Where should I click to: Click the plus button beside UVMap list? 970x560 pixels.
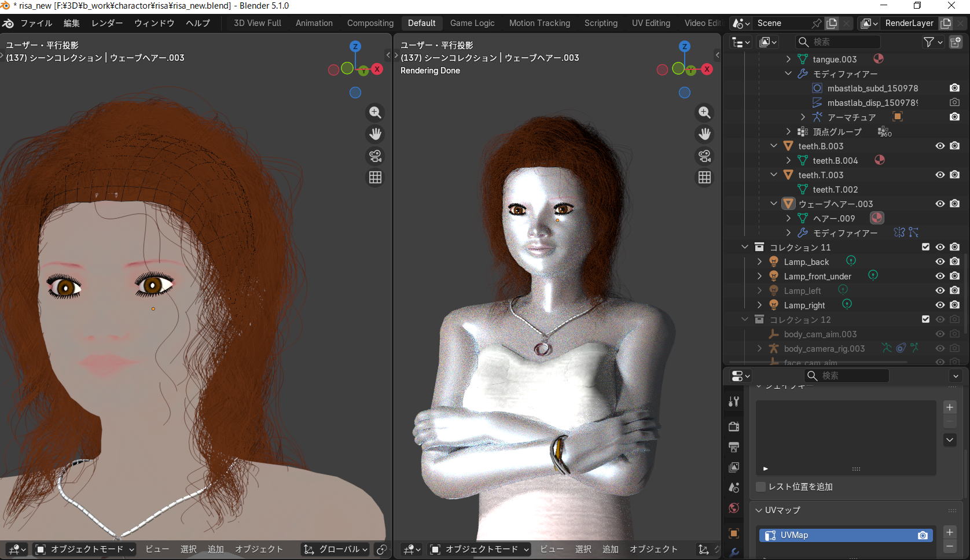(x=950, y=532)
